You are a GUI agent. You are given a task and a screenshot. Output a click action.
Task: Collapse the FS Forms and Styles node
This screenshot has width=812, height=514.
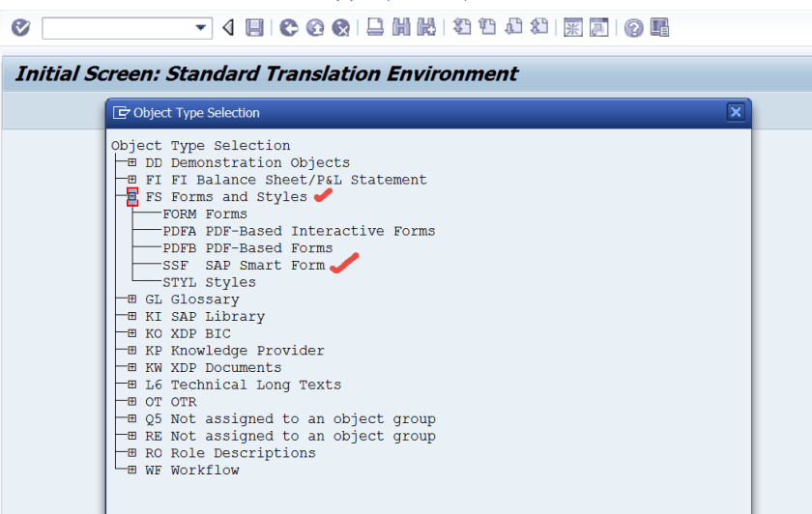(x=132, y=197)
